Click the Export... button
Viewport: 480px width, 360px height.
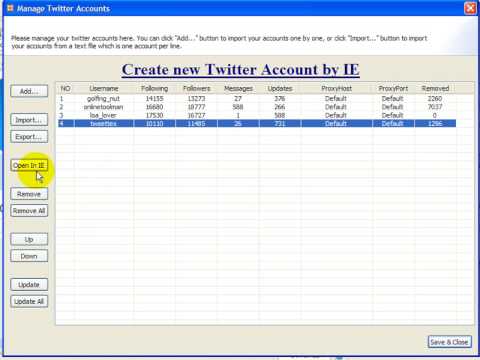point(29,137)
